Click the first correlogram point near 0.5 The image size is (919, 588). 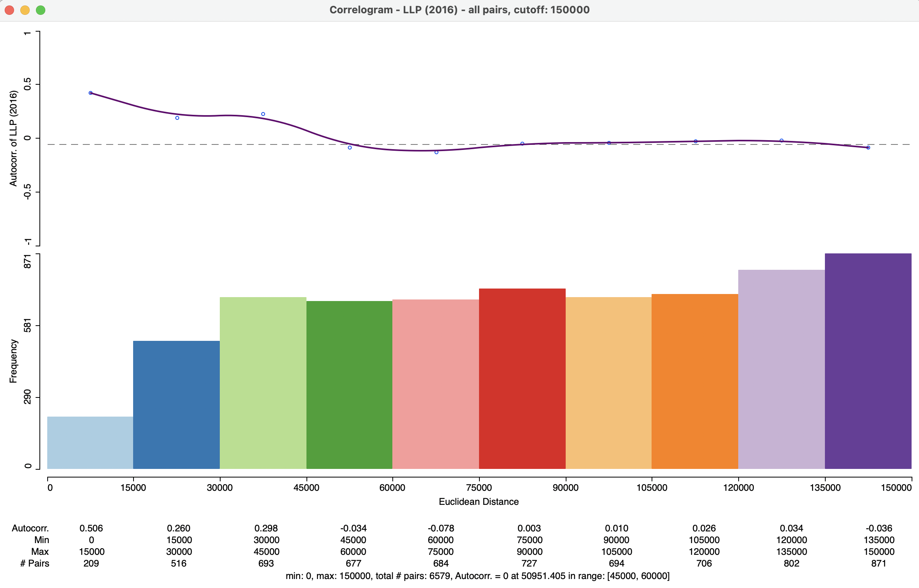[x=91, y=93]
